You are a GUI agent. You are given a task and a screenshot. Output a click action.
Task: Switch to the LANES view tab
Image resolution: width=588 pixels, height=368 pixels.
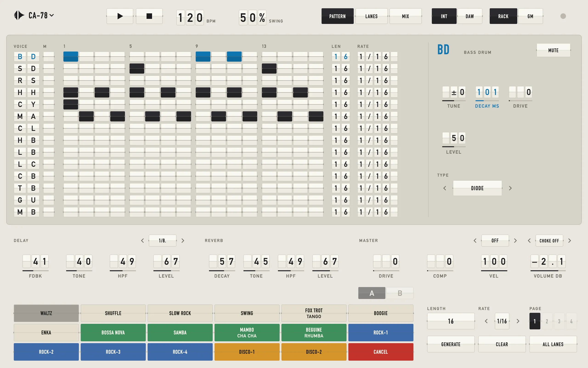tap(371, 16)
